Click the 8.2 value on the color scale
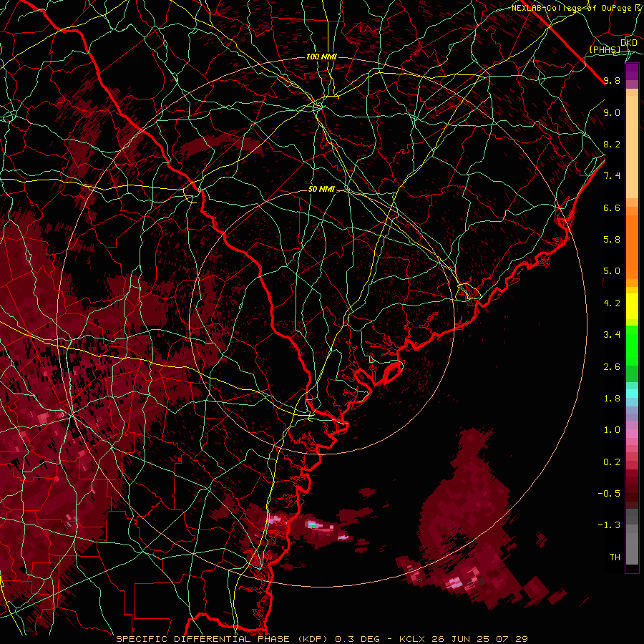 [x=612, y=144]
